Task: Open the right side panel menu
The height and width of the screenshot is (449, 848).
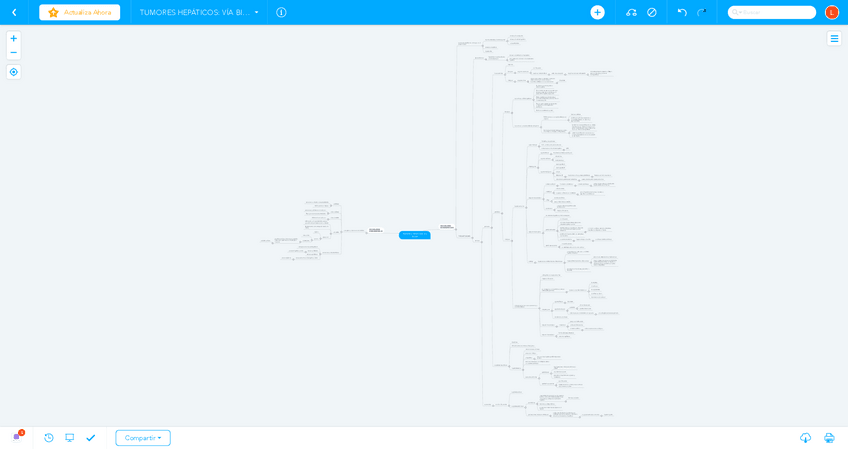Action: pos(834,38)
